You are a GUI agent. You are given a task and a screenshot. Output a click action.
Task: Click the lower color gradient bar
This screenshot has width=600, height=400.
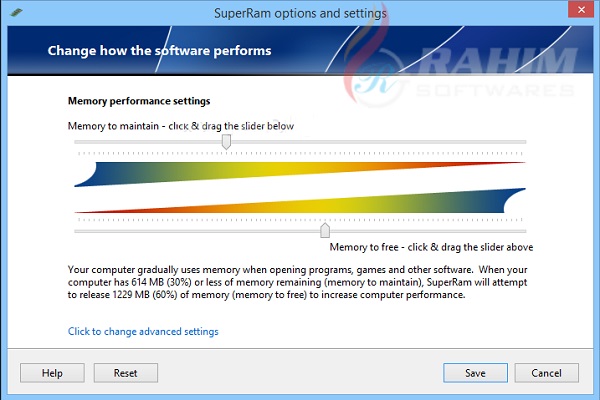300,202
